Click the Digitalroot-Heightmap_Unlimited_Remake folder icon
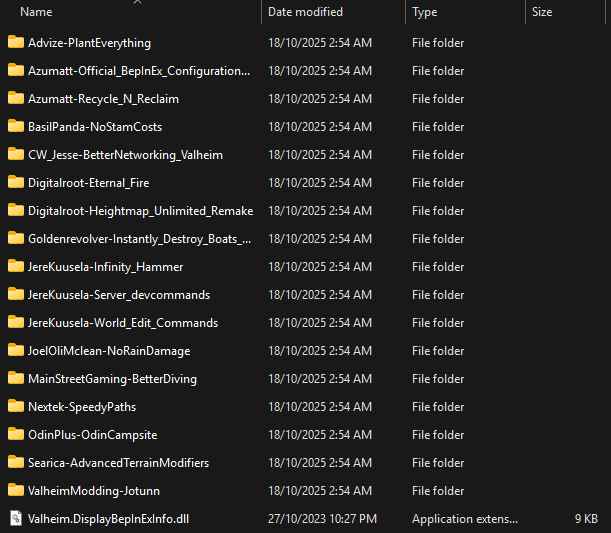 (16, 210)
